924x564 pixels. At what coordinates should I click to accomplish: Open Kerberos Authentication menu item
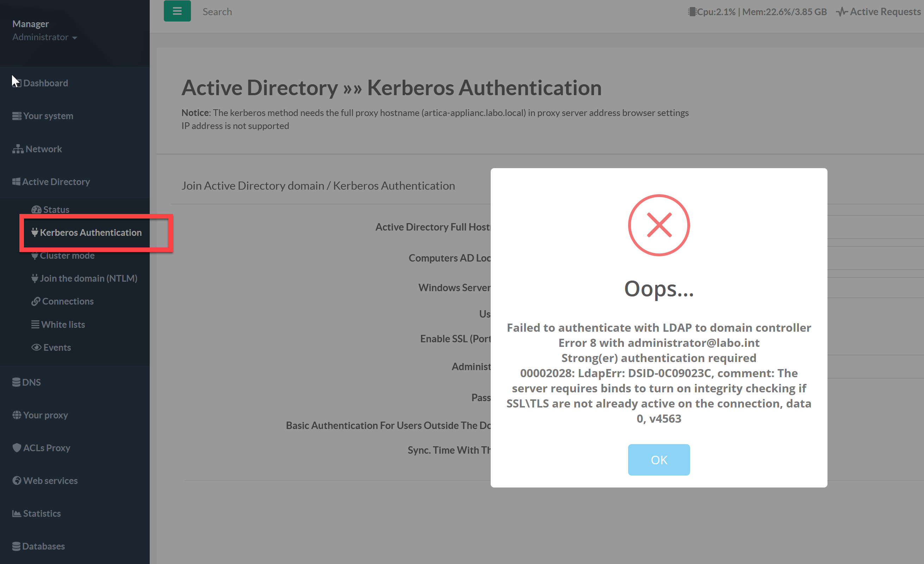point(91,232)
